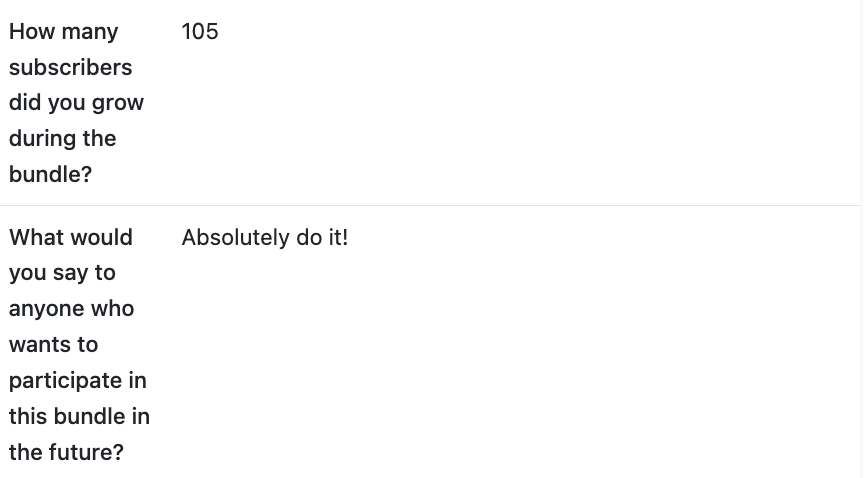Click the 'the future?' text line
Viewport: 864px width, 478px height.
[x=66, y=452]
